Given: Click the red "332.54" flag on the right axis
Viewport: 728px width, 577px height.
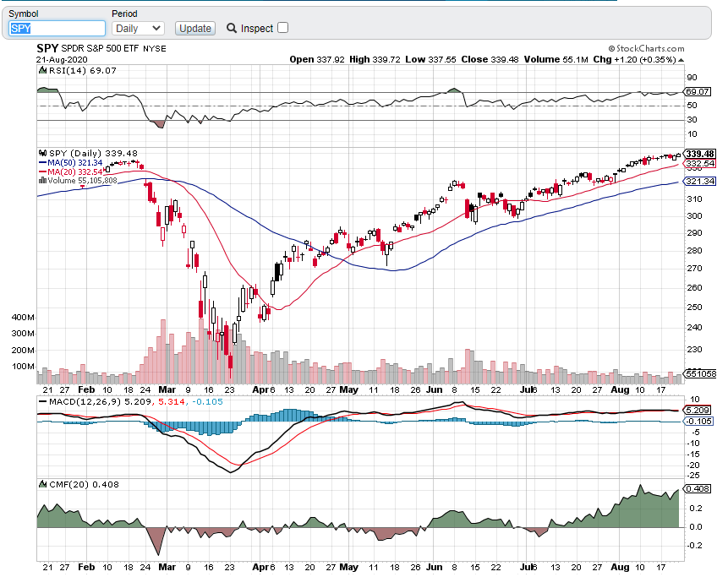Looking at the screenshot, I should (701, 163).
